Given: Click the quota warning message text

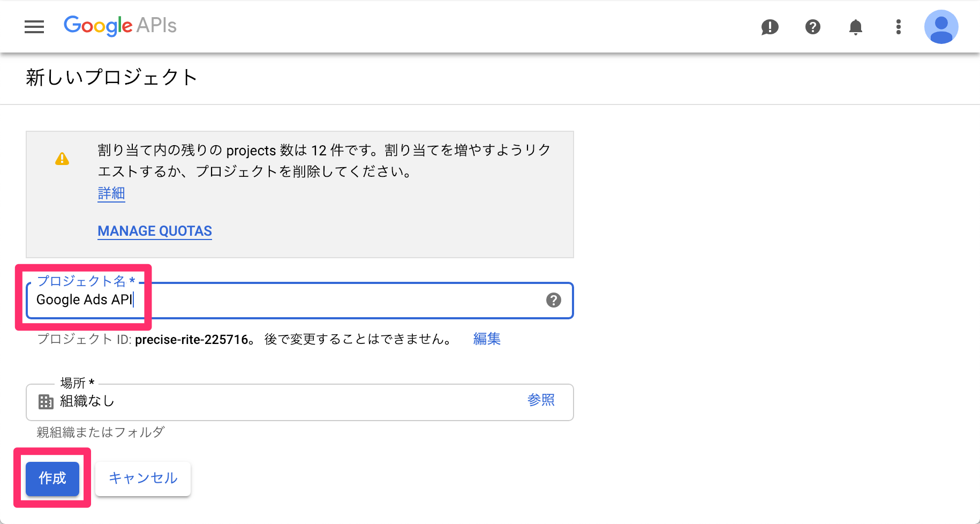Looking at the screenshot, I should tap(324, 161).
